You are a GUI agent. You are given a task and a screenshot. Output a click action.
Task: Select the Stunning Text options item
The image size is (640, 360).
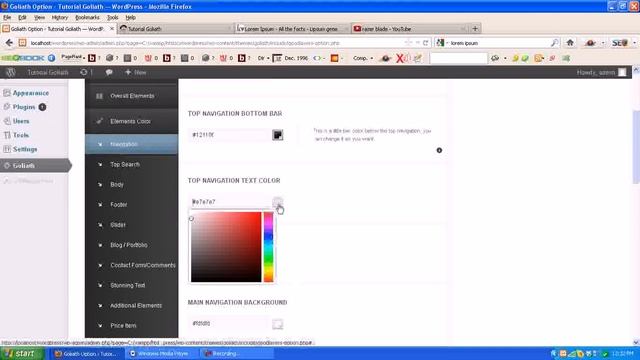131,285
